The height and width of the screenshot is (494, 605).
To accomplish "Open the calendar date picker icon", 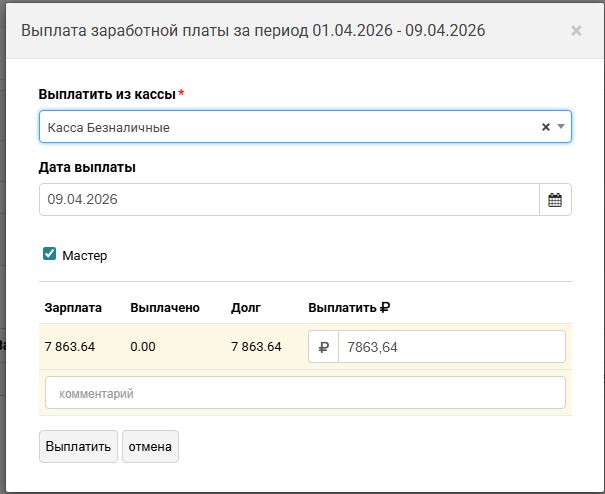I will [555, 200].
